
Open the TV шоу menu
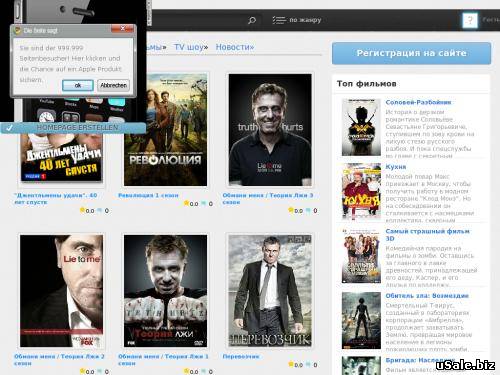tap(191, 47)
